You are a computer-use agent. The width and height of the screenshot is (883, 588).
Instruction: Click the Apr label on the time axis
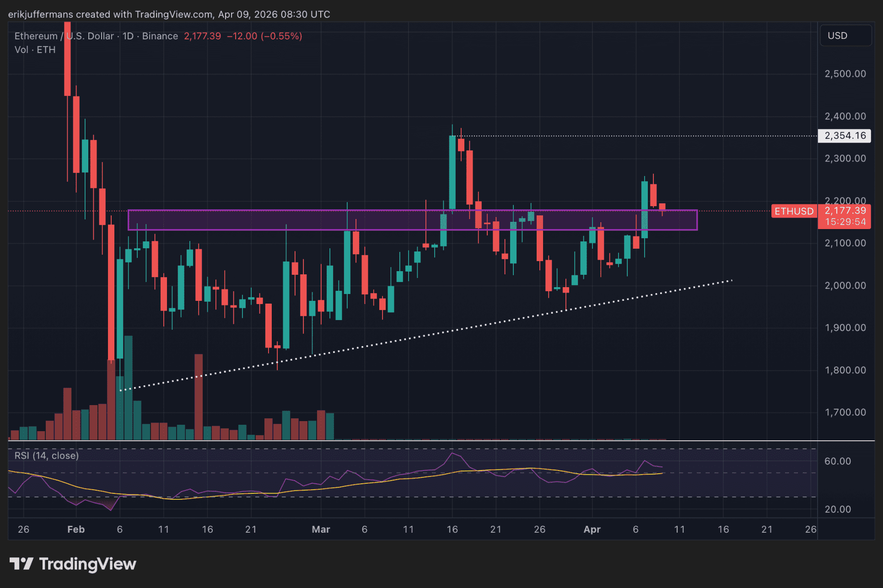click(592, 529)
